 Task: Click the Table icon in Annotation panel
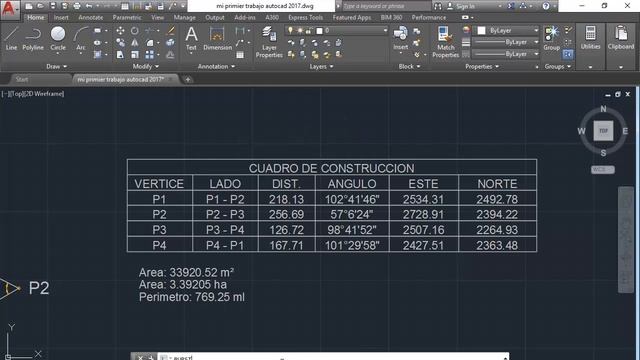pos(240,55)
